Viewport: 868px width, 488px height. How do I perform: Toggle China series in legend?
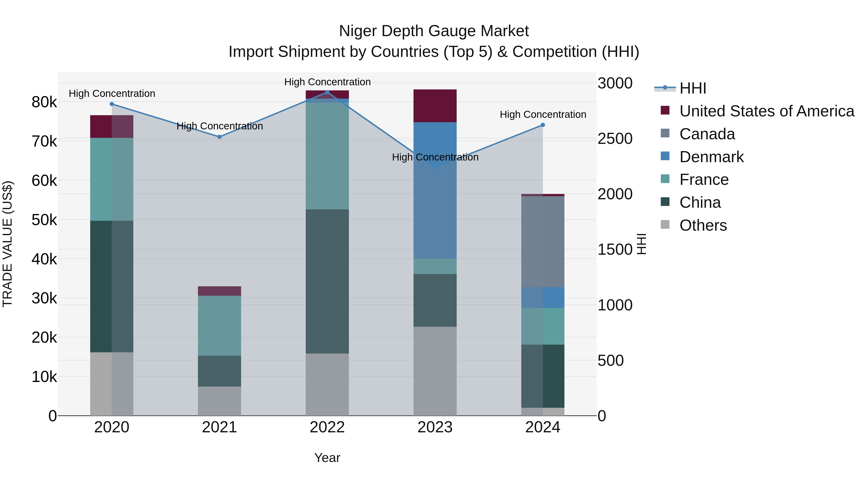[x=691, y=202]
